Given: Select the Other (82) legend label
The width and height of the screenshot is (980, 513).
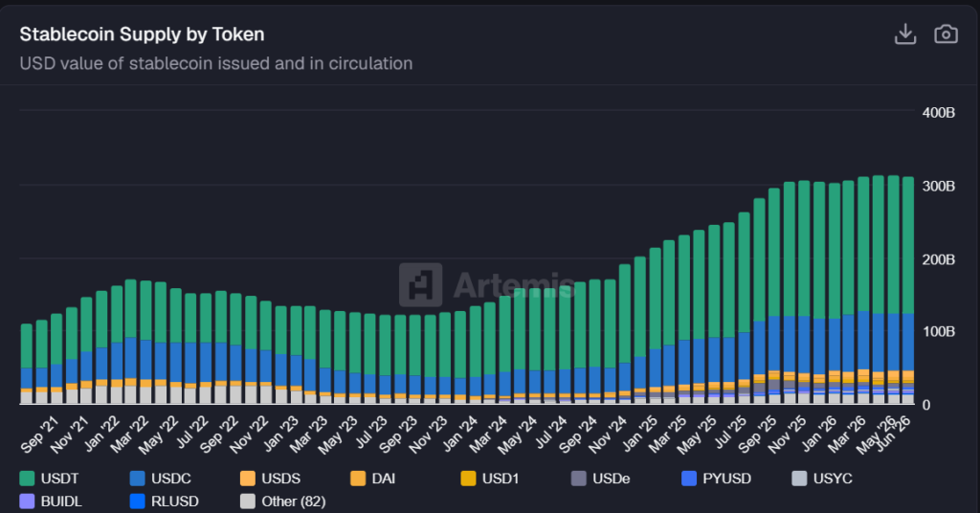Looking at the screenshot, I should coord(294,502).
